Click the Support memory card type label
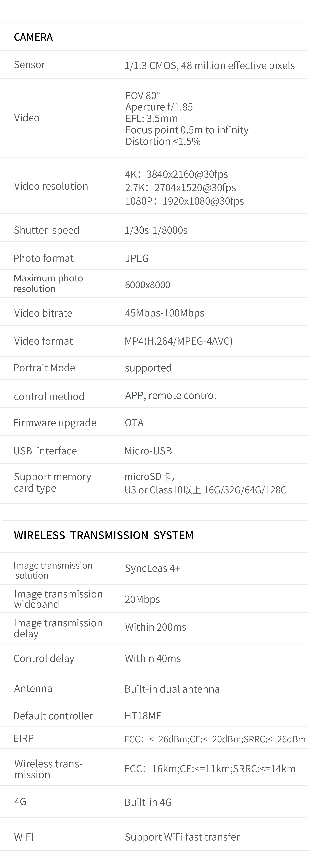This screenshot has height=868, width=310. point(52,482)
